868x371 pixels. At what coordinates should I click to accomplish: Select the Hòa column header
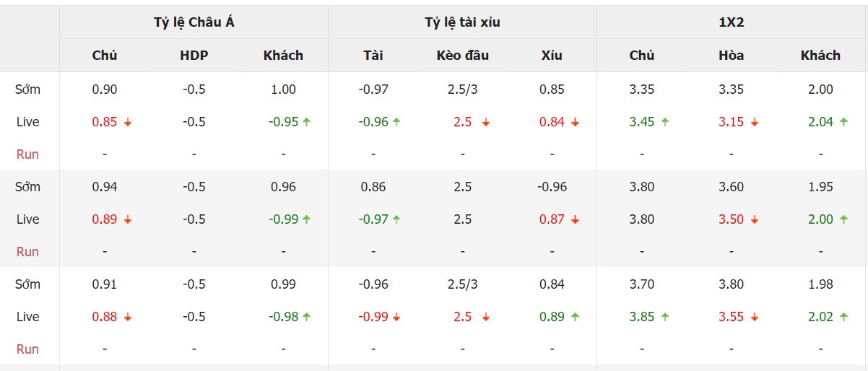coord(731,56)
